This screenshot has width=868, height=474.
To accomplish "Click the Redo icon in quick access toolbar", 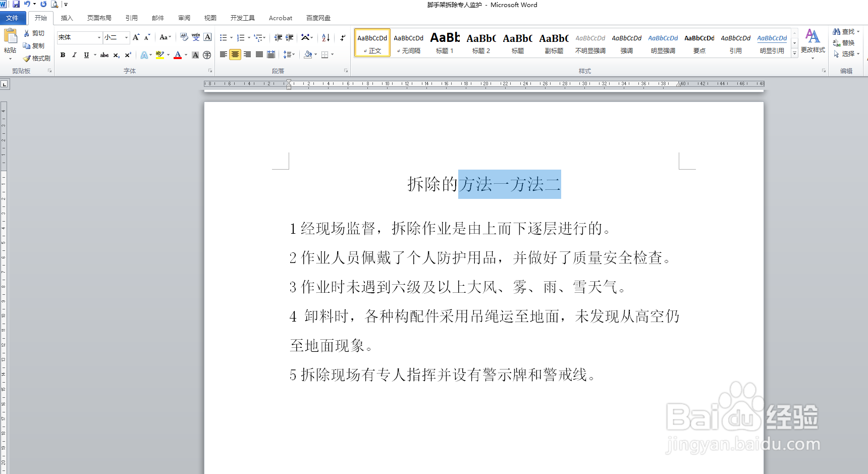I will [43, 4].
